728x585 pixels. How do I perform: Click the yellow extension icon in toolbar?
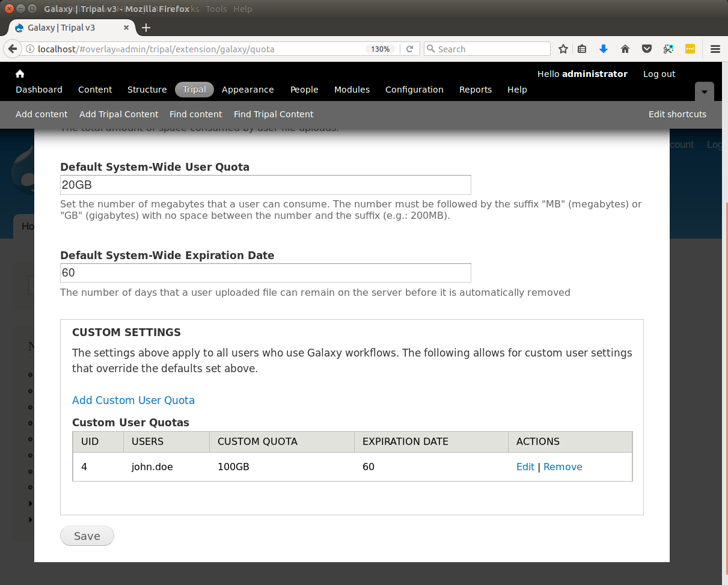690,49
